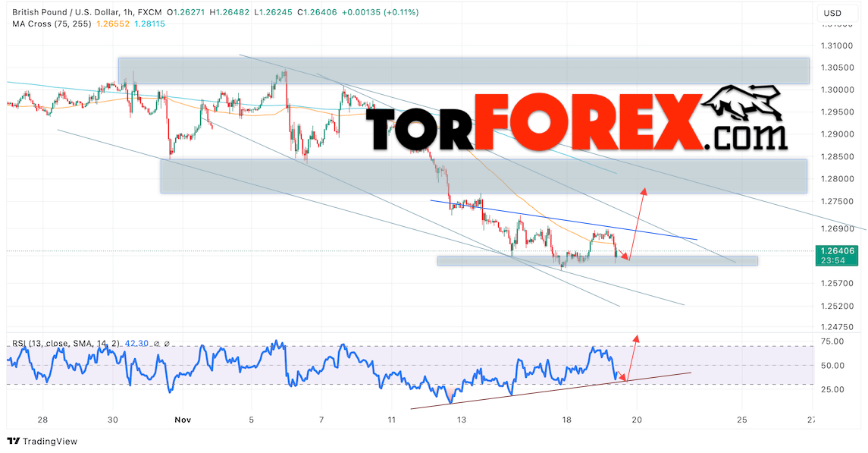
Task: Open the USD currency selector
Action: click(x=832, y=13)
